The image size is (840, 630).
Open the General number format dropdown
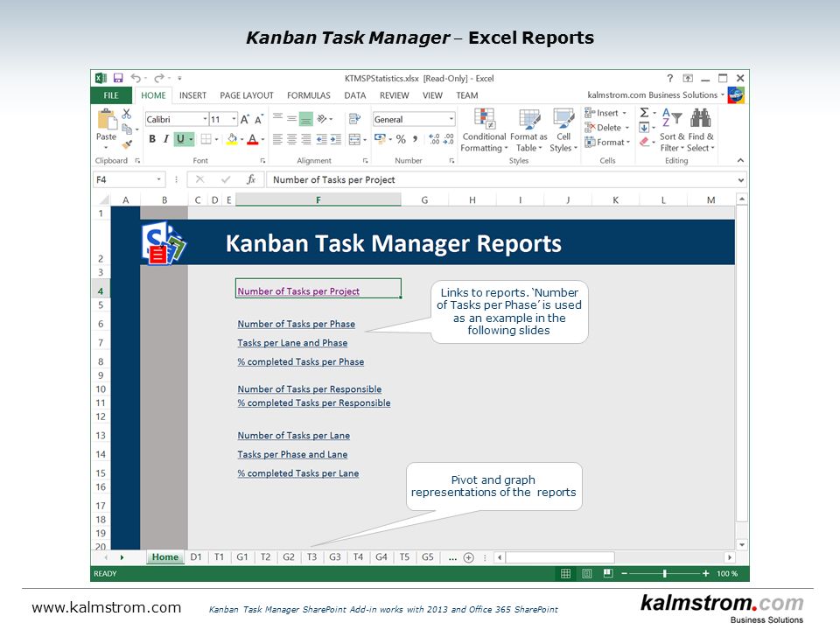click(x=451, y=119)
